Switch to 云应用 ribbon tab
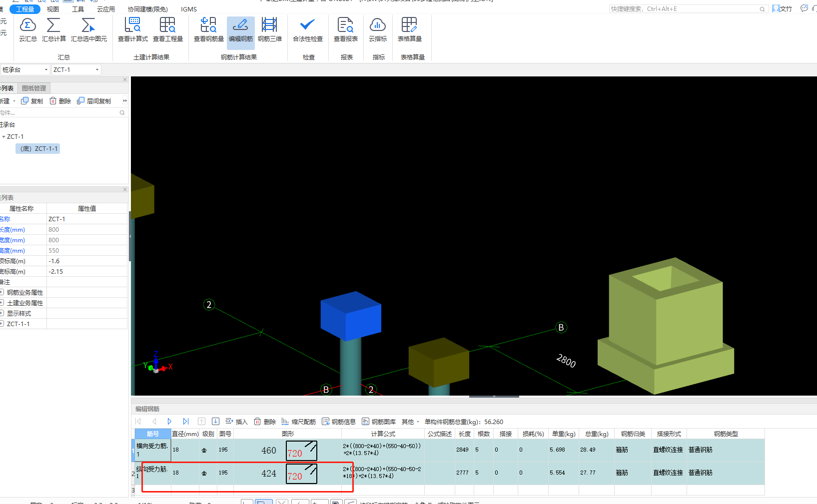Viewport: 817px width, 504px height. coord(106,9)
